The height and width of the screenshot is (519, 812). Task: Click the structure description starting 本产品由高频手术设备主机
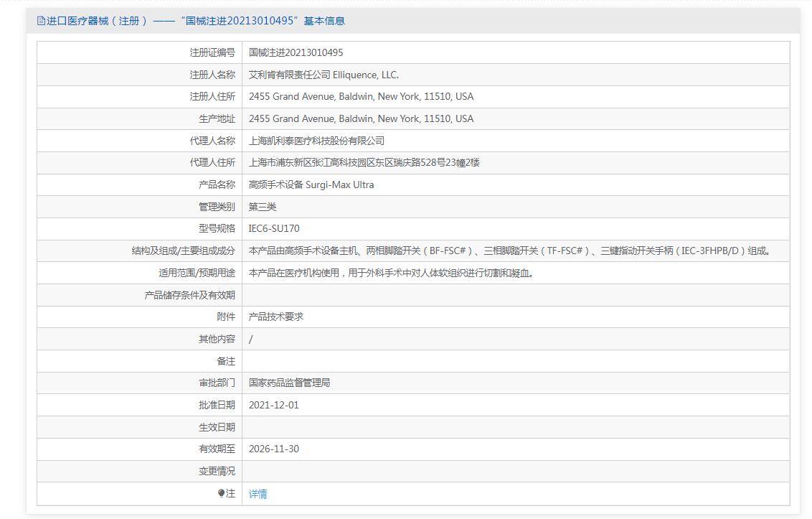point(509,251)
